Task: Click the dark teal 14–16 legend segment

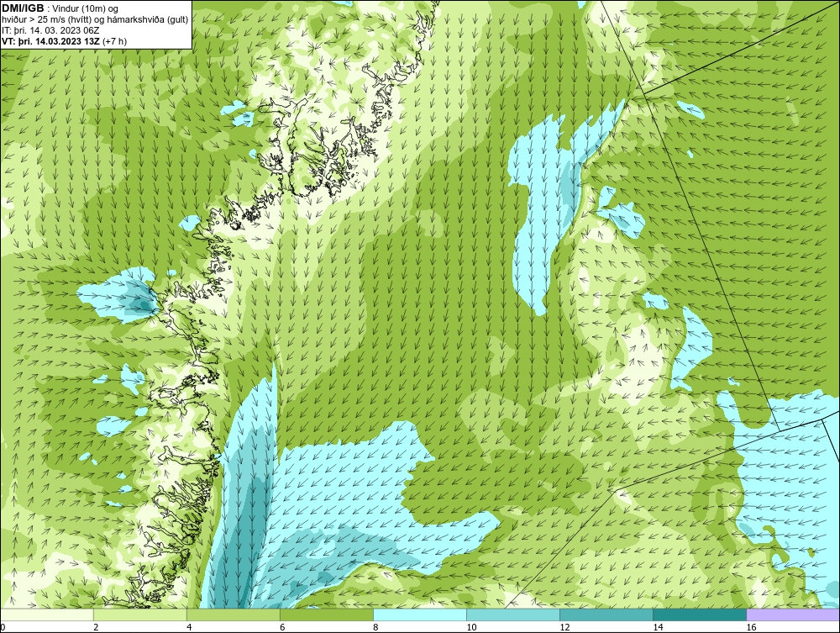Action: click(x=700, y=615)
